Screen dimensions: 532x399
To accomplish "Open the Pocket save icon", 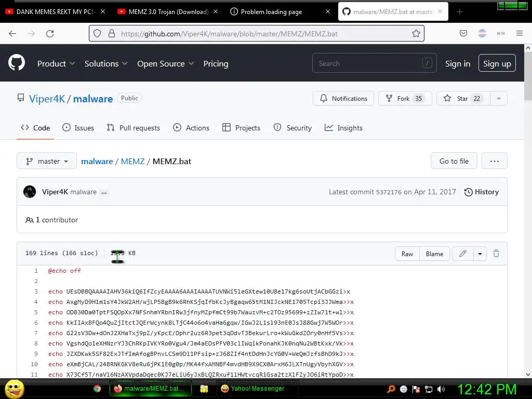I will pyautogui.click(x=463, y=33).
